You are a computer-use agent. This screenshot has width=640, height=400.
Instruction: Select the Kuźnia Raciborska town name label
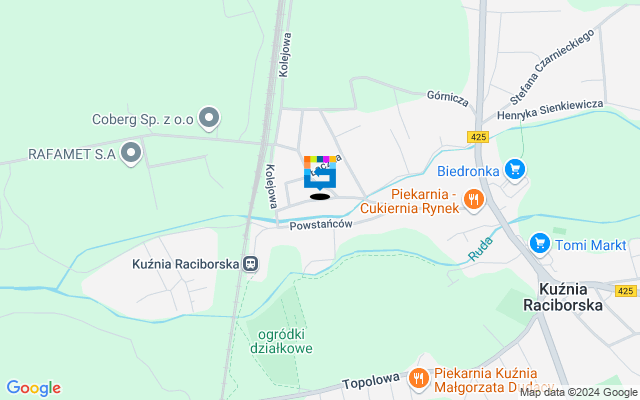[563, 297]
